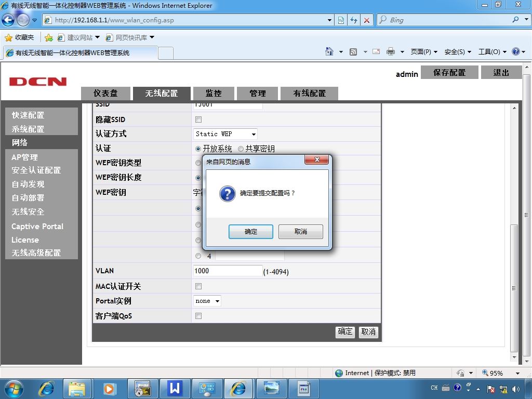
Task: Open the Windows Start menu orb
Action: pos(13,389)
